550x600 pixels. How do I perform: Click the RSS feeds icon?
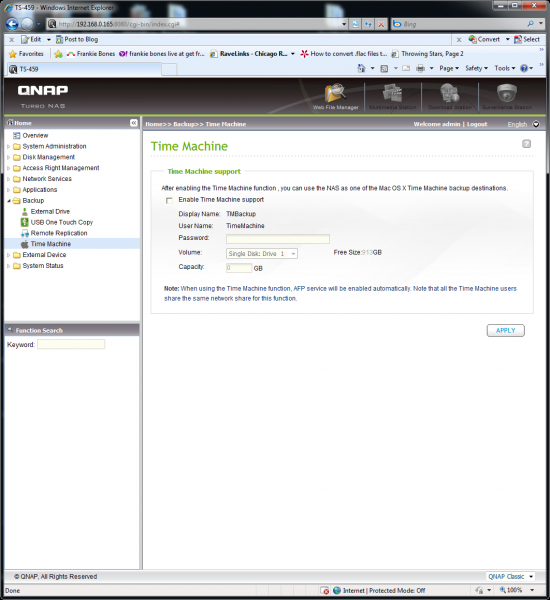[x=384, y=68]
